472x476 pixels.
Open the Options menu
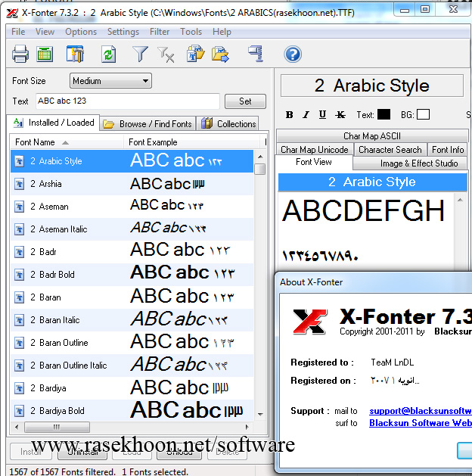click(81, 32)
